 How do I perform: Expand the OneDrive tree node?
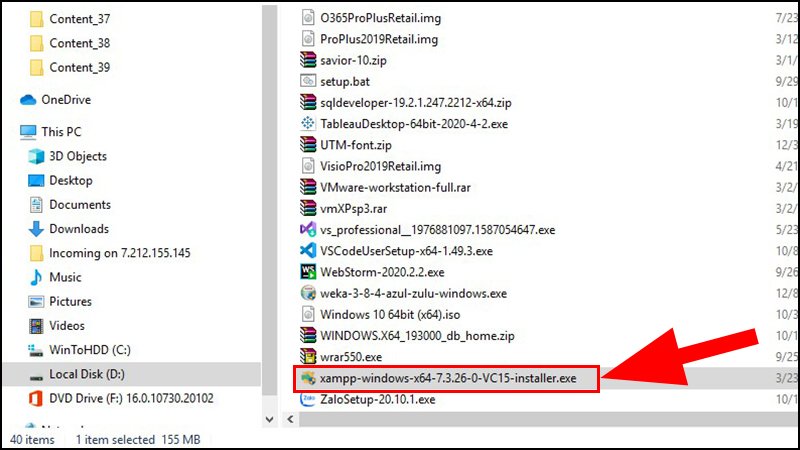pyautogui.click(x=10, y=99)
